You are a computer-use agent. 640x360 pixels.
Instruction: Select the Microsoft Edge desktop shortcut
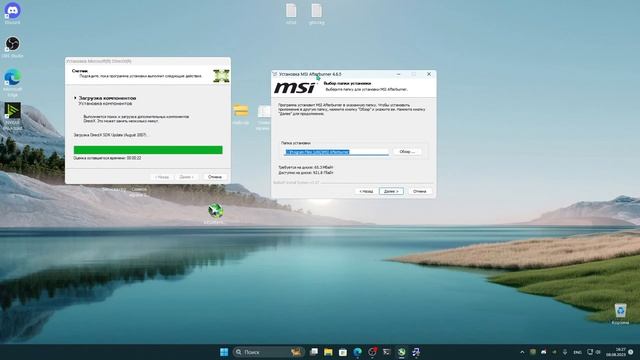(12, 82)
